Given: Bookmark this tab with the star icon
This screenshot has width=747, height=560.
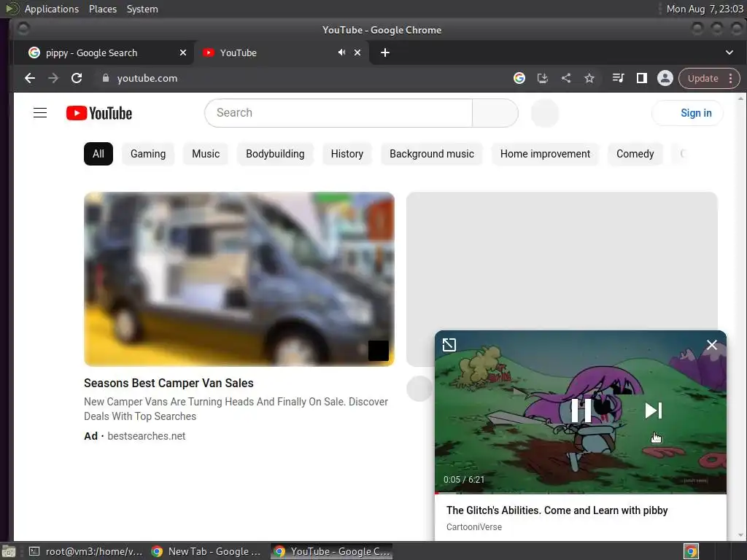Looking at the screenshot, I should [589, 78].
